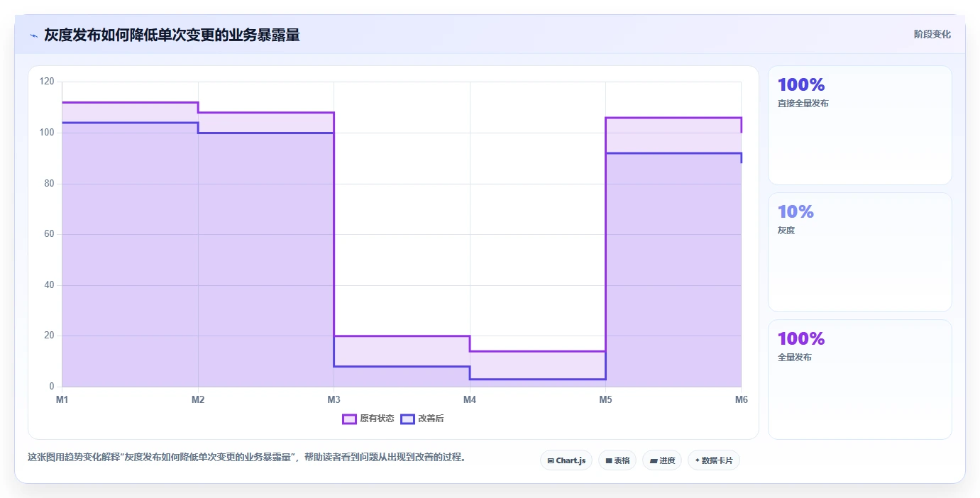Click the 直接全量发布 caption text

click(x=803, y=104)
